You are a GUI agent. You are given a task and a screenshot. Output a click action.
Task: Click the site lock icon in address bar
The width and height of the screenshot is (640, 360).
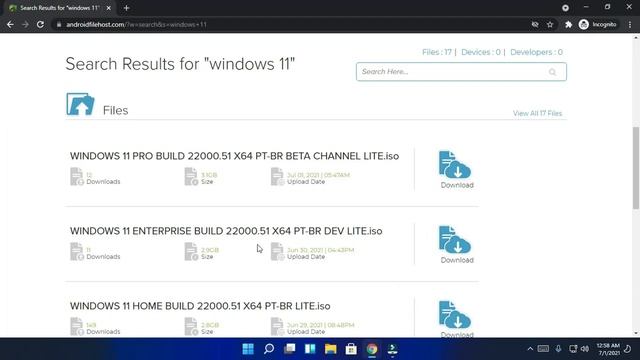click(59, 24)
